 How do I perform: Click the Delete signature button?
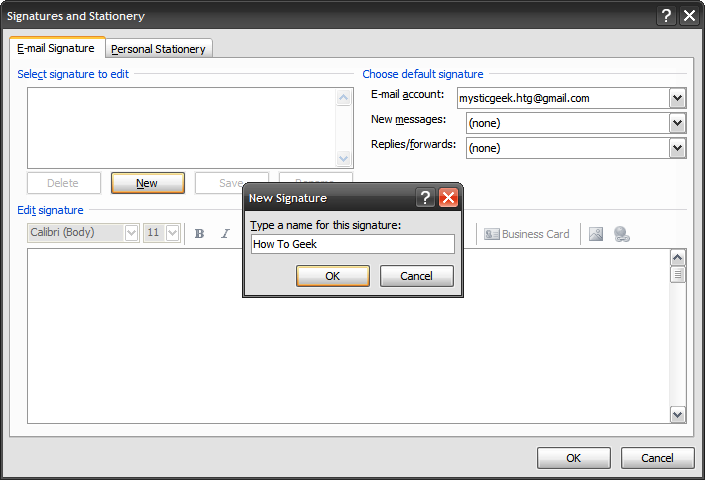pyautogui.click(x=63, y=183)
